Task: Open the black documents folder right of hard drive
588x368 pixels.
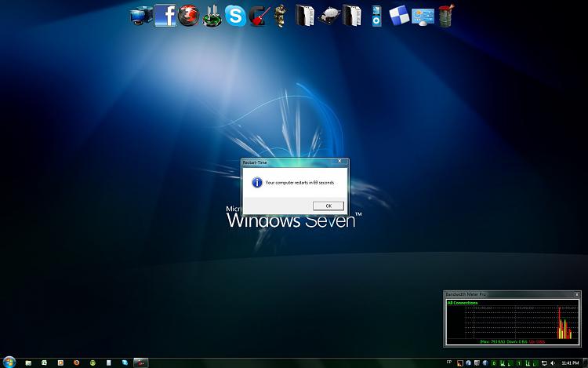Action: pyautogui.click(x=352, y=16)
